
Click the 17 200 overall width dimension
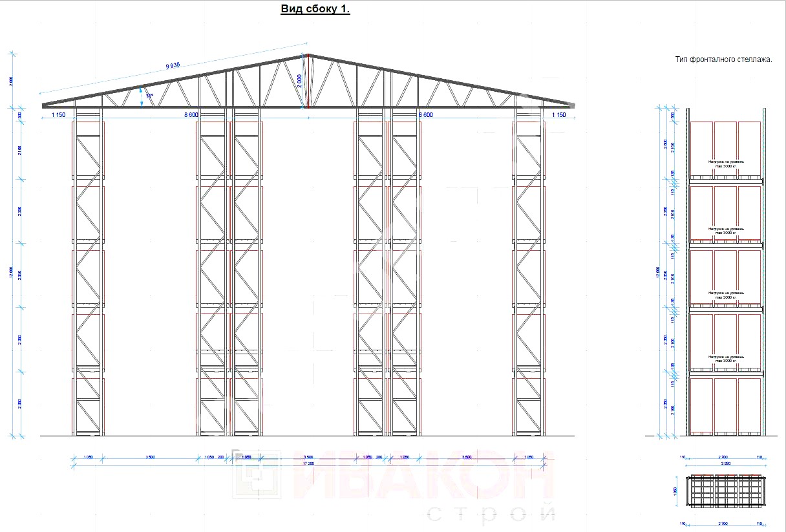[x=310, y=463]
